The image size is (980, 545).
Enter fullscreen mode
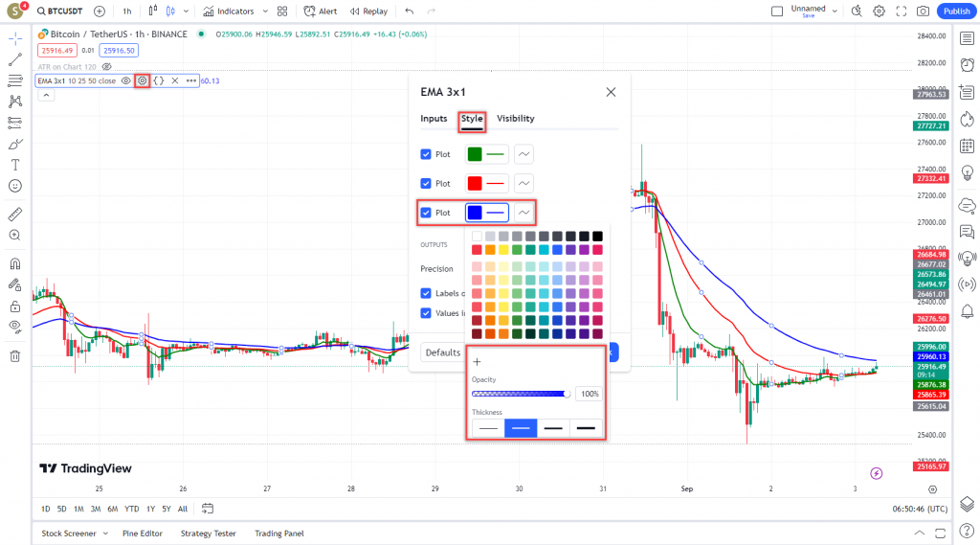click(x=902, y=11)
